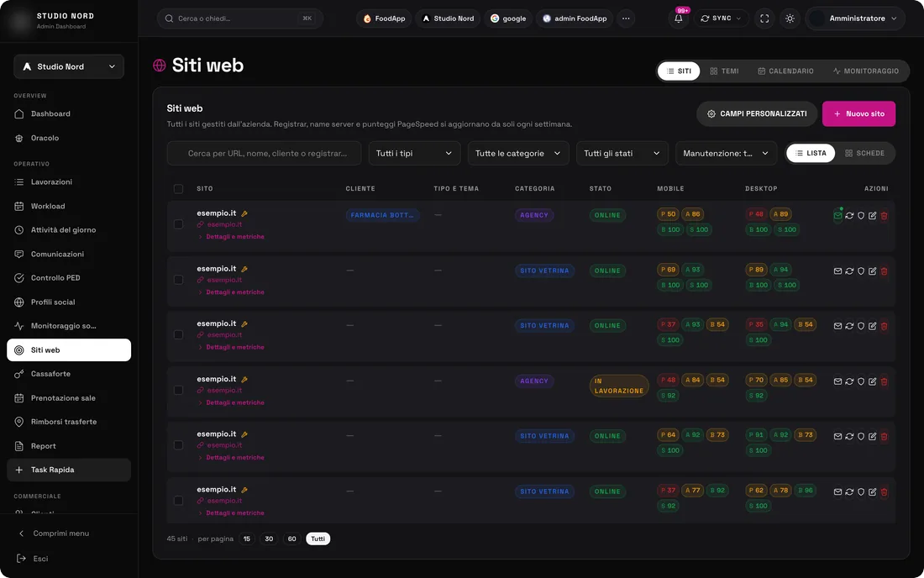Focus the Cerca per URL search field

[264, 153]
